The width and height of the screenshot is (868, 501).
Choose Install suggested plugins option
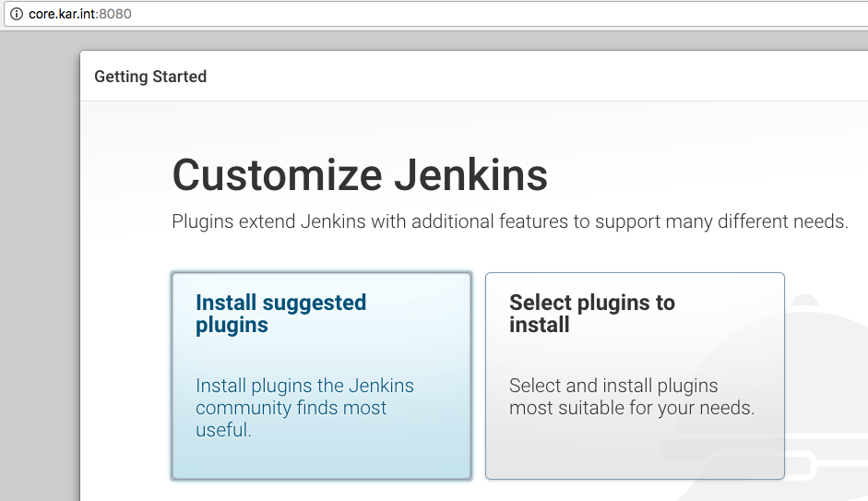point(321,376)
